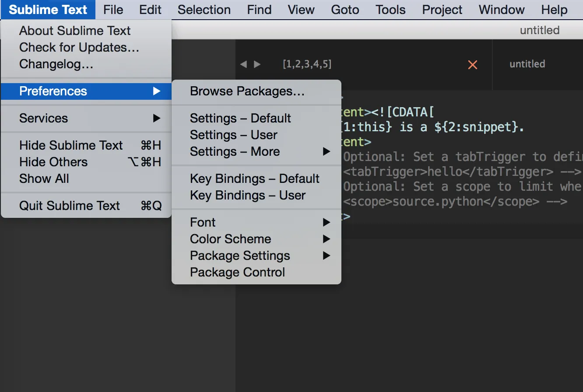
Task: Close the snippet panel with the orange X
Action: [473, 64]
